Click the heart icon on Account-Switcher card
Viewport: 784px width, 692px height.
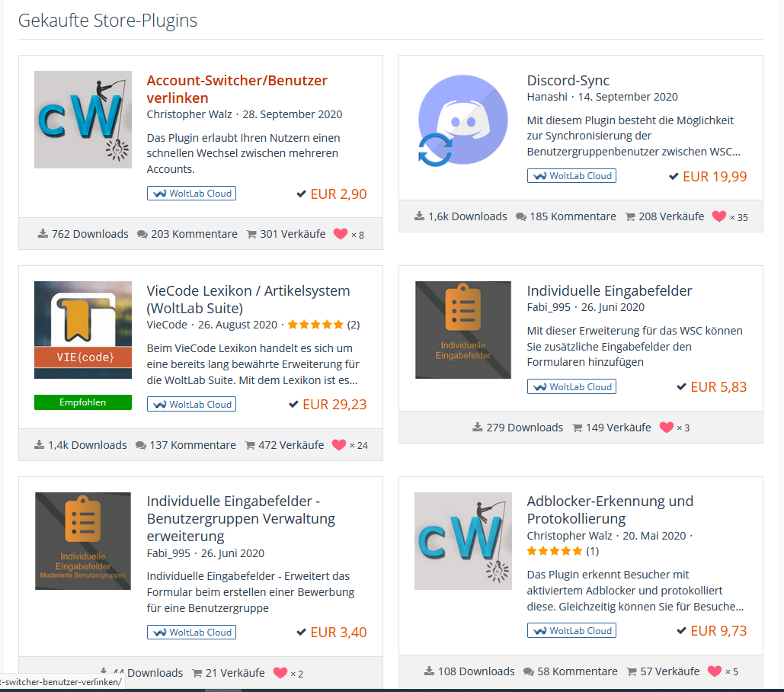tap(341, 234)
